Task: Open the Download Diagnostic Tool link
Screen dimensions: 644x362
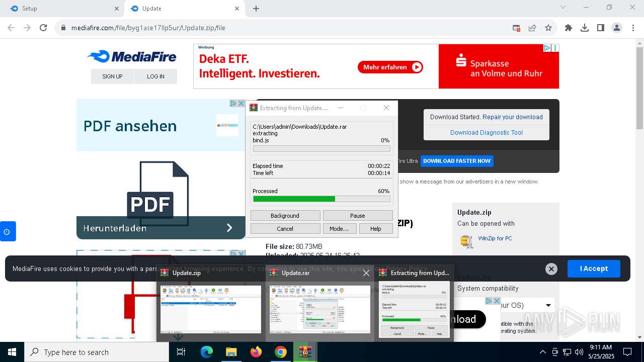Action: click(487, 132)
